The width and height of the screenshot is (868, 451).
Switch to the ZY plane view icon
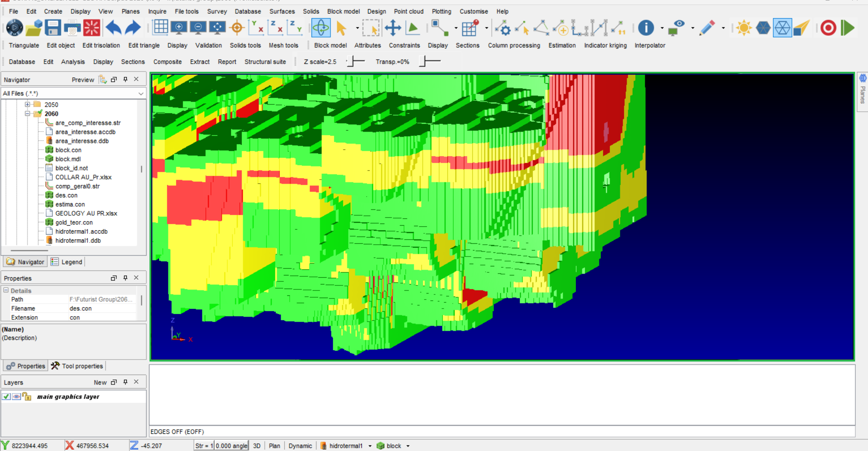point(295,28)
